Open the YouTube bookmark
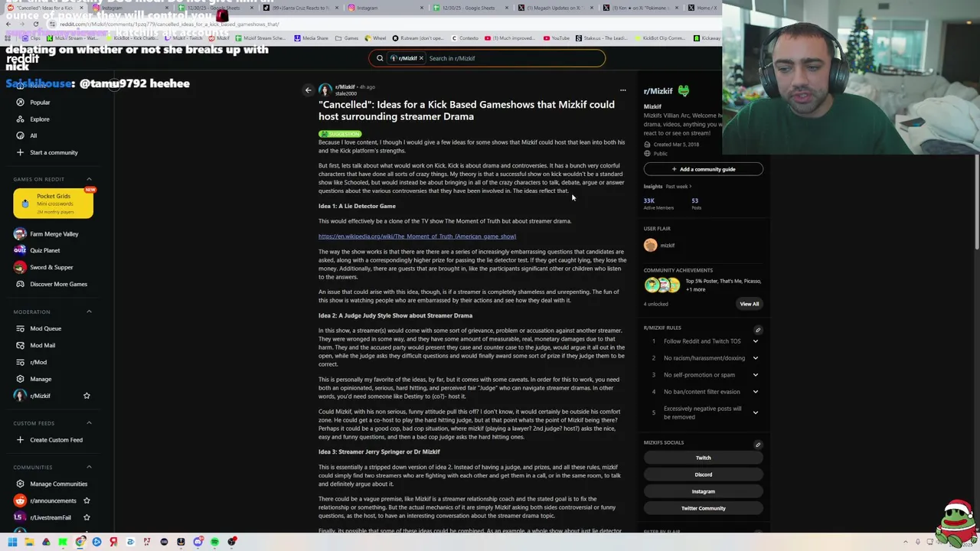 click(x=556, y=38)
